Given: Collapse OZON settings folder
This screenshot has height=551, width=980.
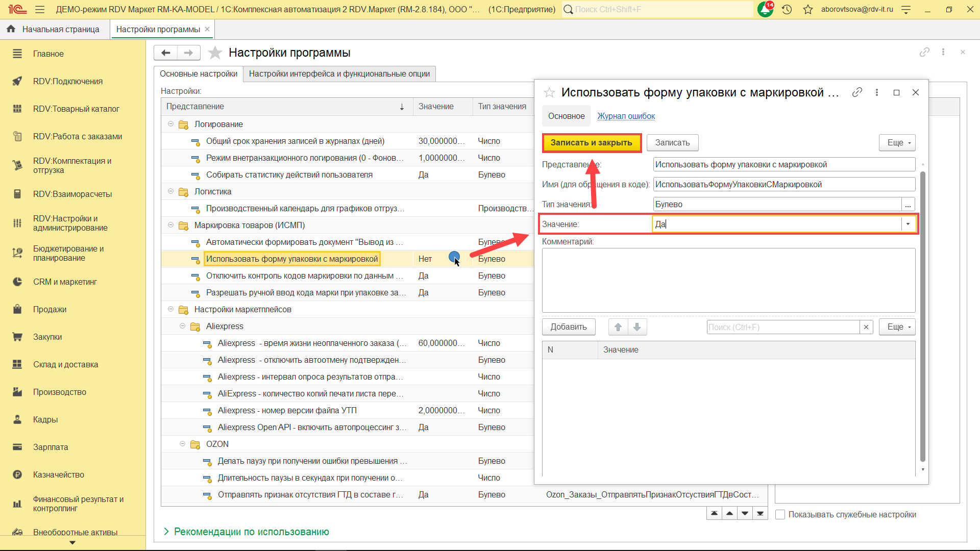Looking at the screenshot, I should 182,444.
